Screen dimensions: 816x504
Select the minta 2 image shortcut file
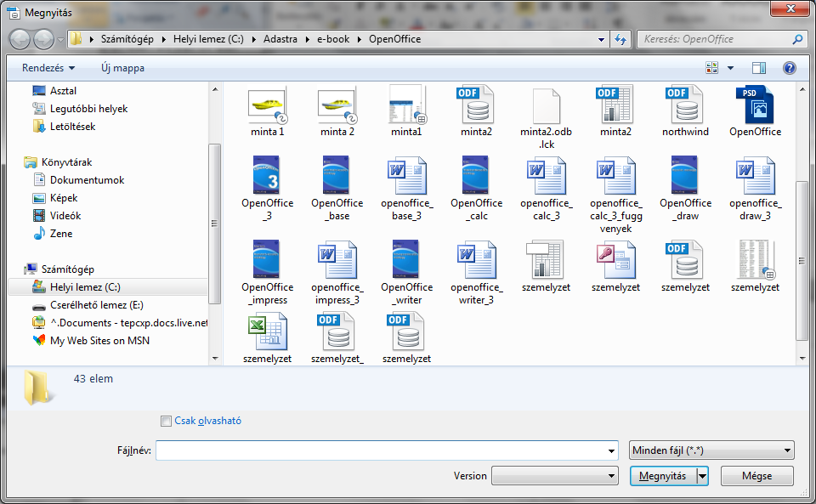tap(337, 111)
